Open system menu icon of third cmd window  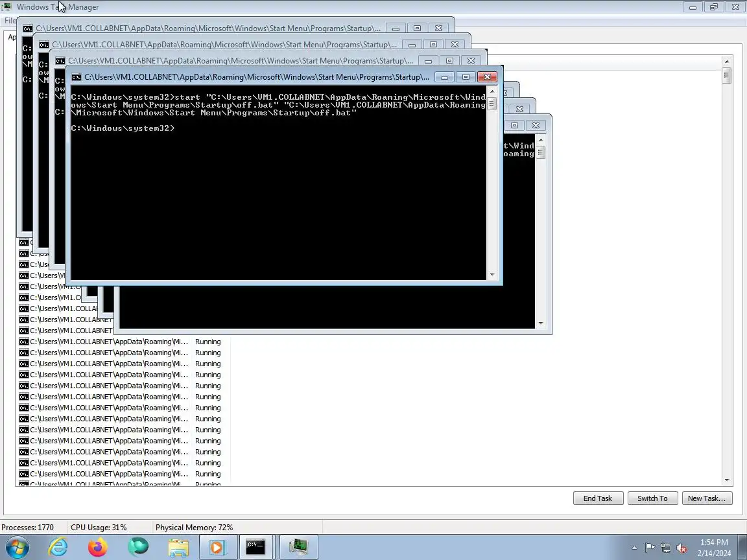[x=60, y=61]
